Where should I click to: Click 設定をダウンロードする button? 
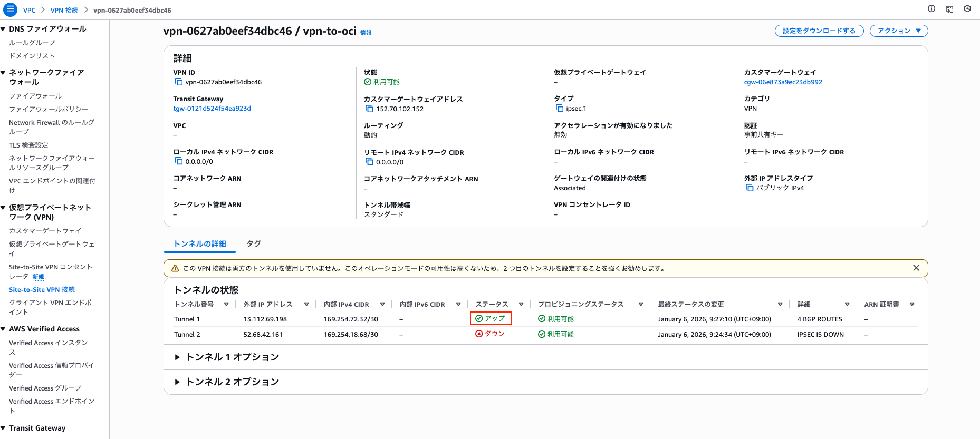click(x=819, y=31)
